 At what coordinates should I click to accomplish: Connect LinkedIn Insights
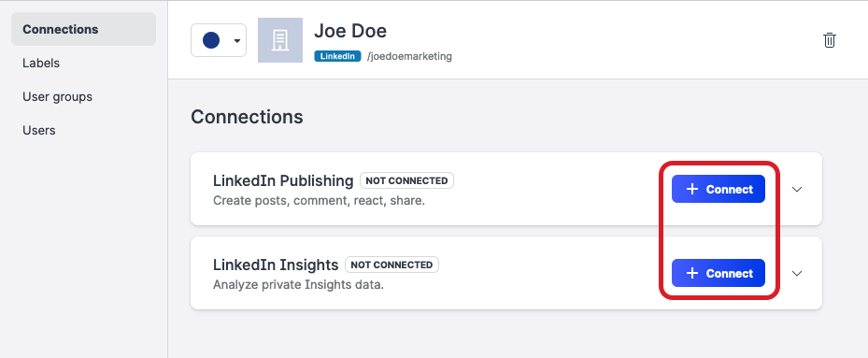718,273
